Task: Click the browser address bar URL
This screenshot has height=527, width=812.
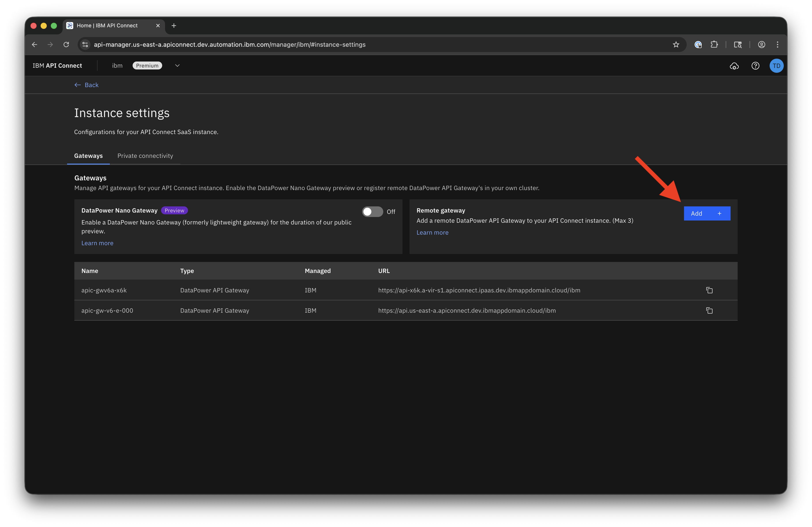Action: point(229,45)
